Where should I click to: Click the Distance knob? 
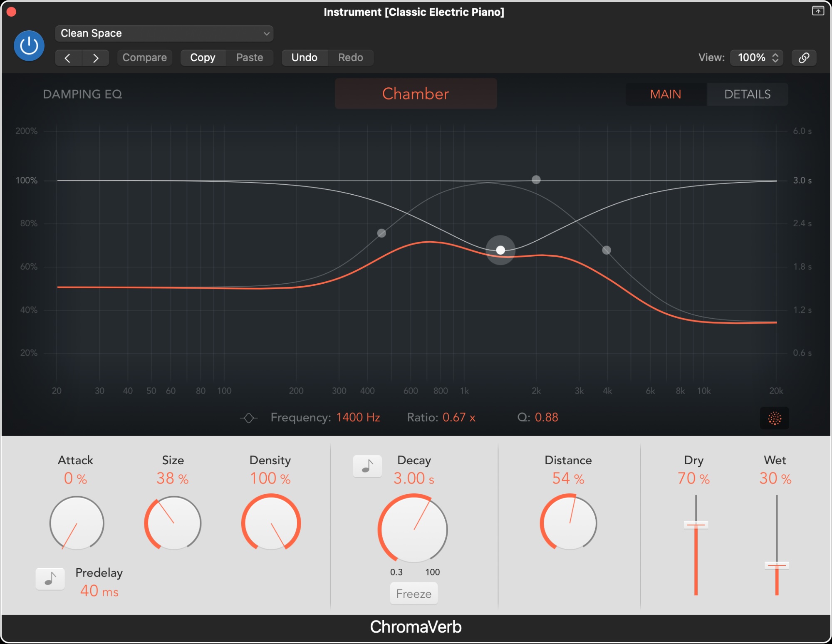(569, 523)
